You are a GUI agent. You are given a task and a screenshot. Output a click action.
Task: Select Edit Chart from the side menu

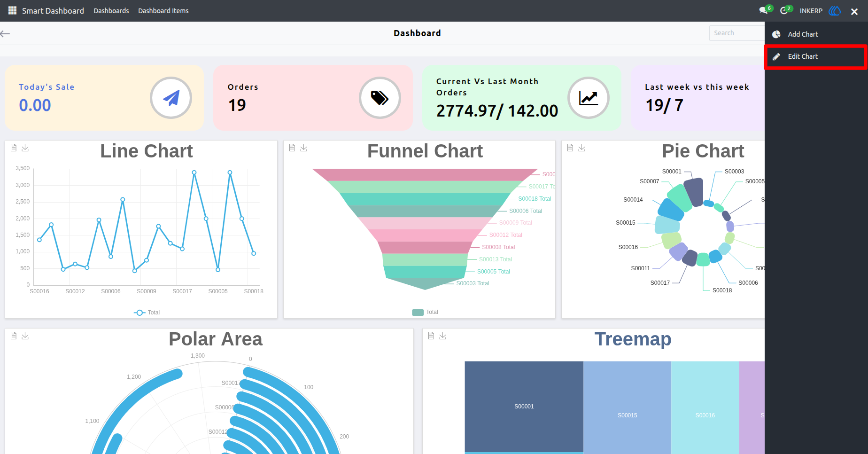tap(816, 56)
